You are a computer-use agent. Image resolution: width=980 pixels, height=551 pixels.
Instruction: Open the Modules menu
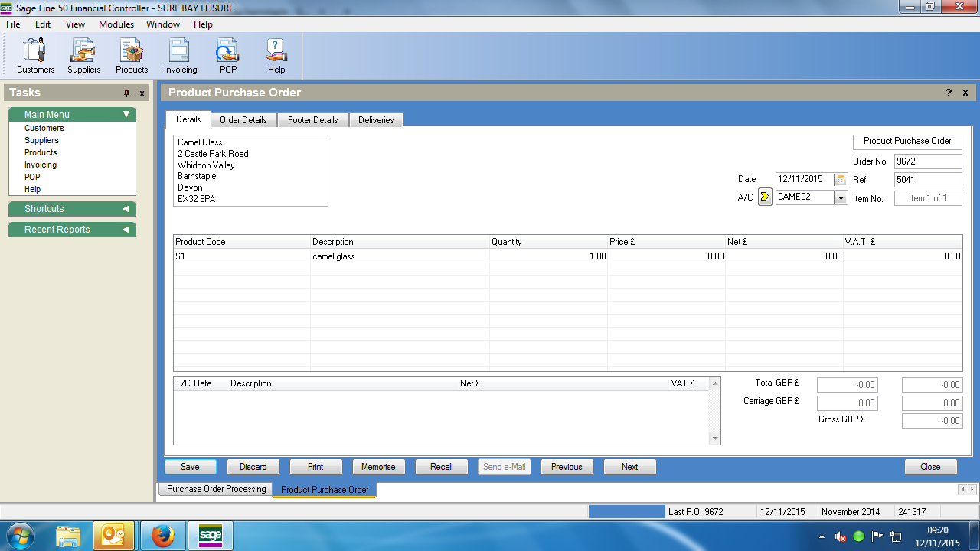(x=116, y=24)
